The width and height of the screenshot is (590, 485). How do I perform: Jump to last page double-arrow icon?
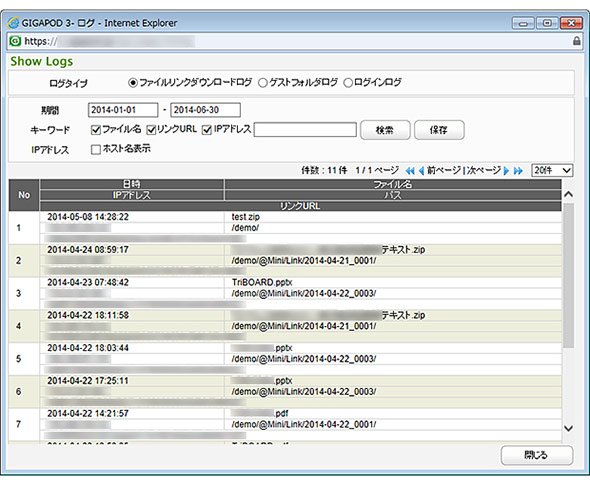[518, 171]
